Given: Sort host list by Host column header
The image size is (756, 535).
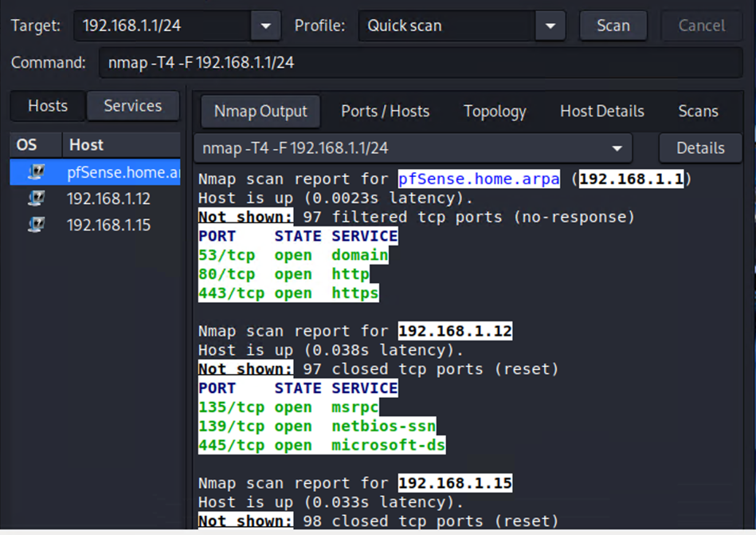Looking at the screenshot, I should point(121,145).
